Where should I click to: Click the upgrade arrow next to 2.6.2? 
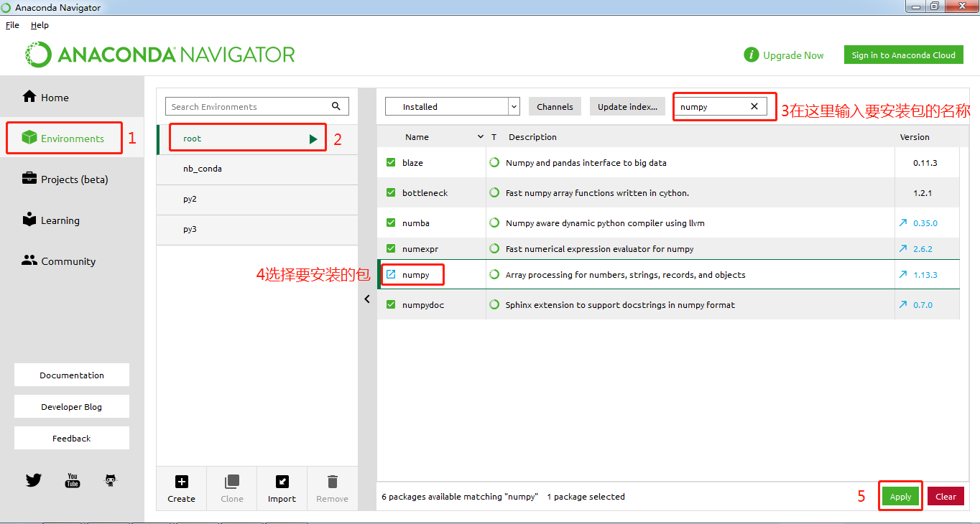pos(903,249)
